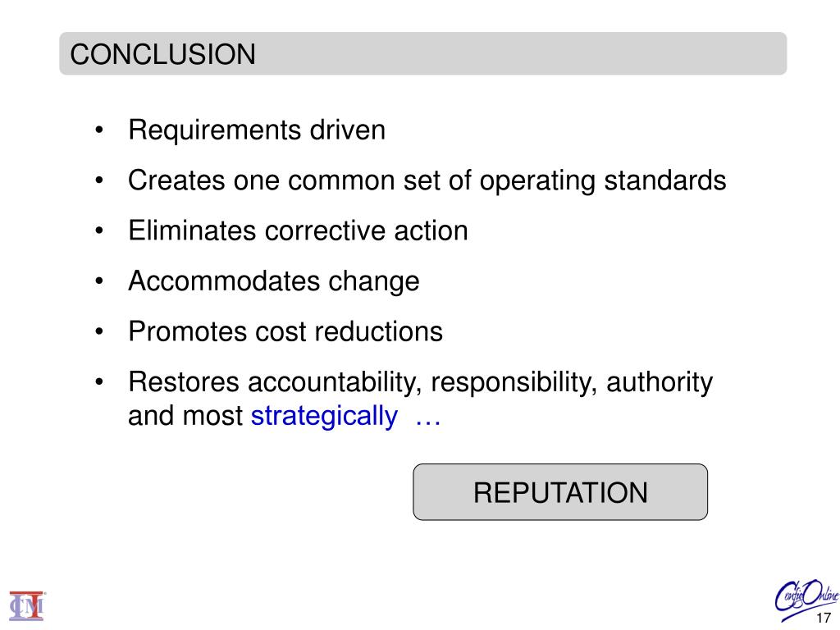Image resolution: width=840 pixels, height=630 pixels.
Task: Click the slide number 17
Action: click(x=824, y=618)
